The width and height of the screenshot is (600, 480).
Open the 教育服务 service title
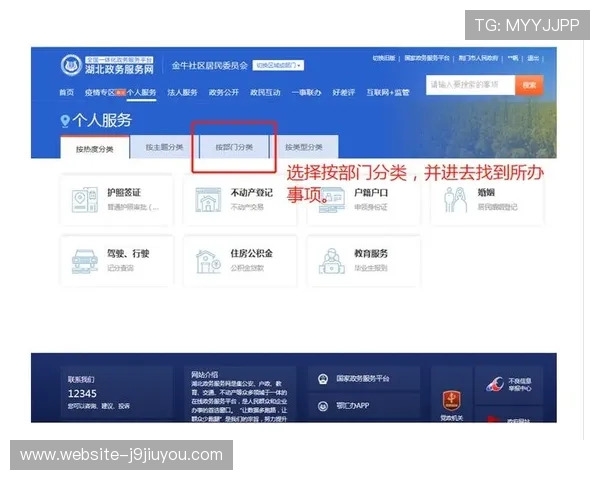(371, 253)
